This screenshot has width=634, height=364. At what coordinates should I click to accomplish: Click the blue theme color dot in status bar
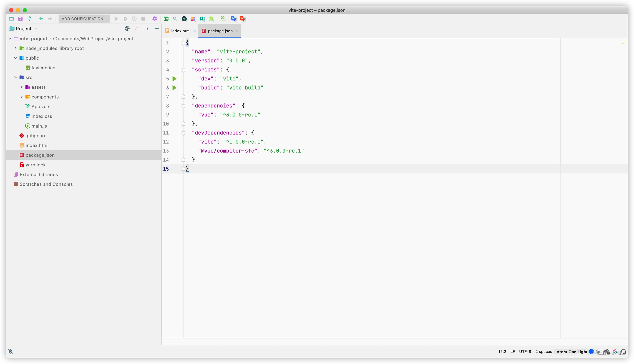click(x=591, y=351)
